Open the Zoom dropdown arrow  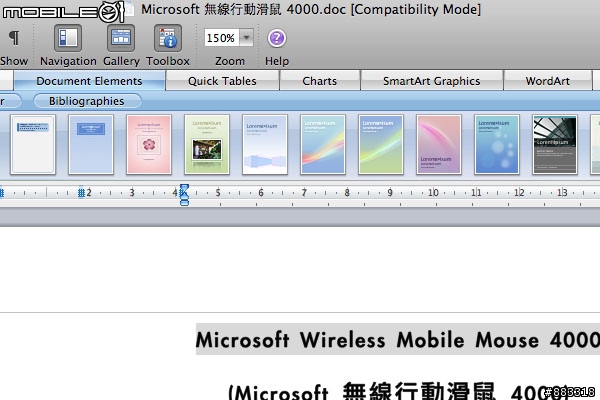click(x=247, y=38)
